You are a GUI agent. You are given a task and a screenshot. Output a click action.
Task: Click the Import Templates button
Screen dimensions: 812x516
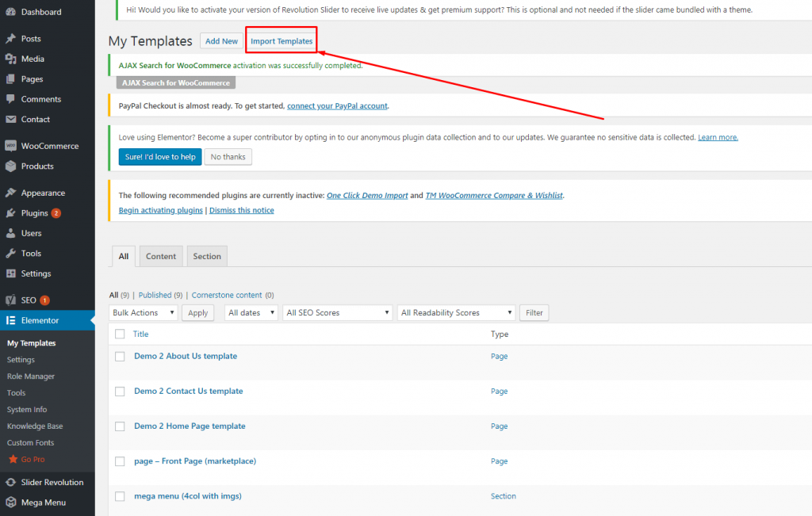[282, 41]
